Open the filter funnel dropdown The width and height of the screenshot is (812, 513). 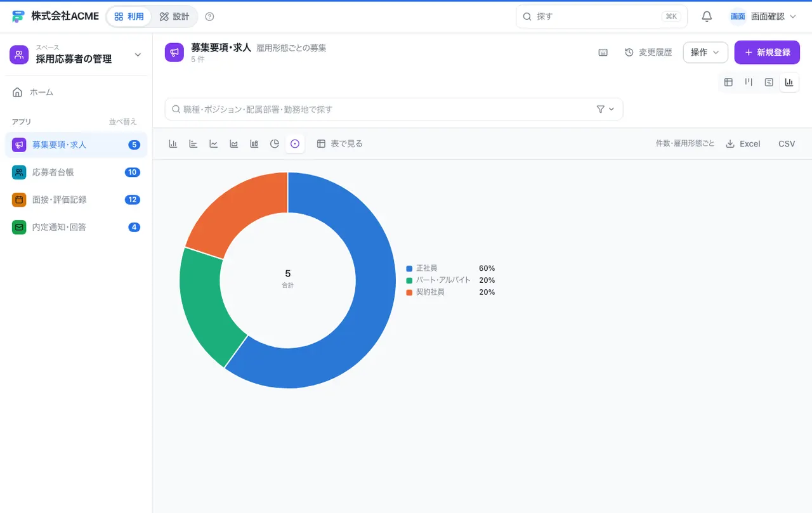(605, 109)
